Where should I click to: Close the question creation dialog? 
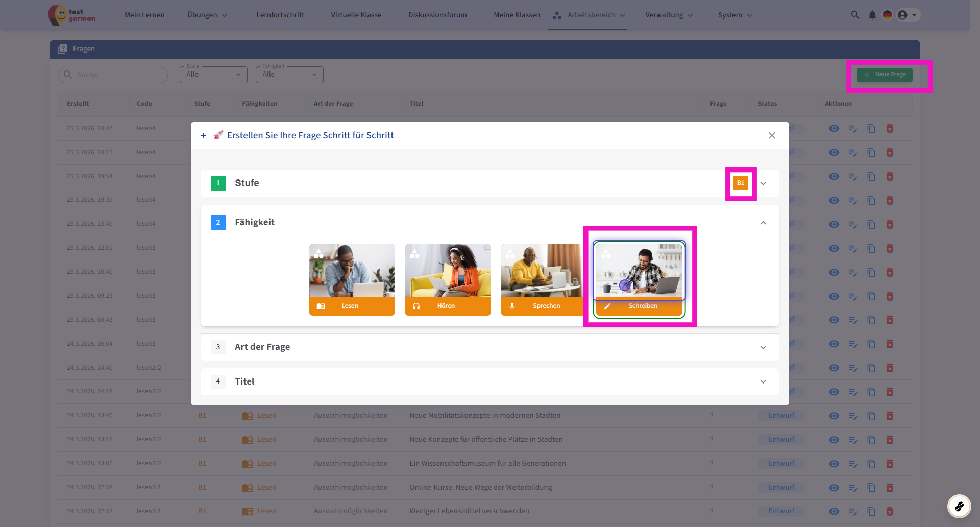coord(772,135)
